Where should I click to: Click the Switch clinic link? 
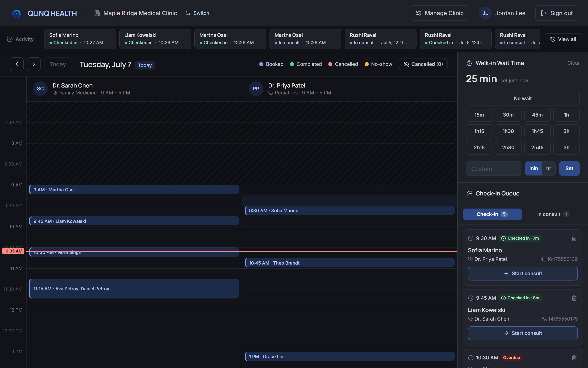pyautogui.click(x=197, y=13)
